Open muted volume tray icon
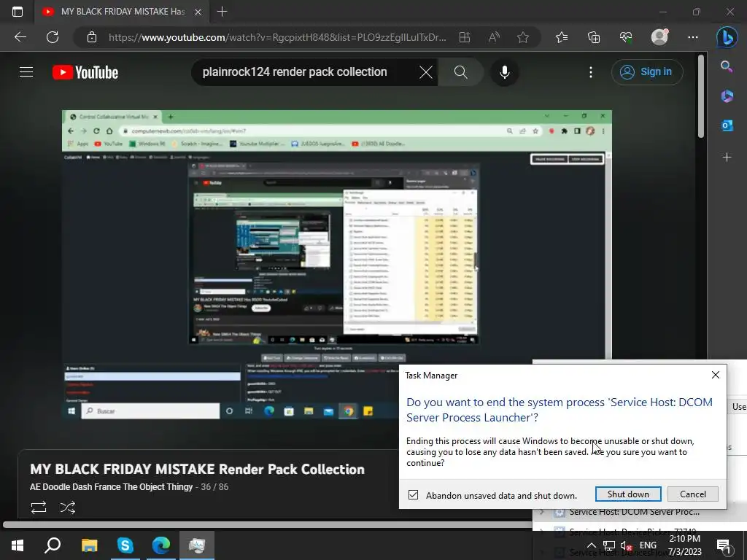Image resolution: width=747 pixels, height=560 pixels. pyautogui.click(x=626, y=545)
